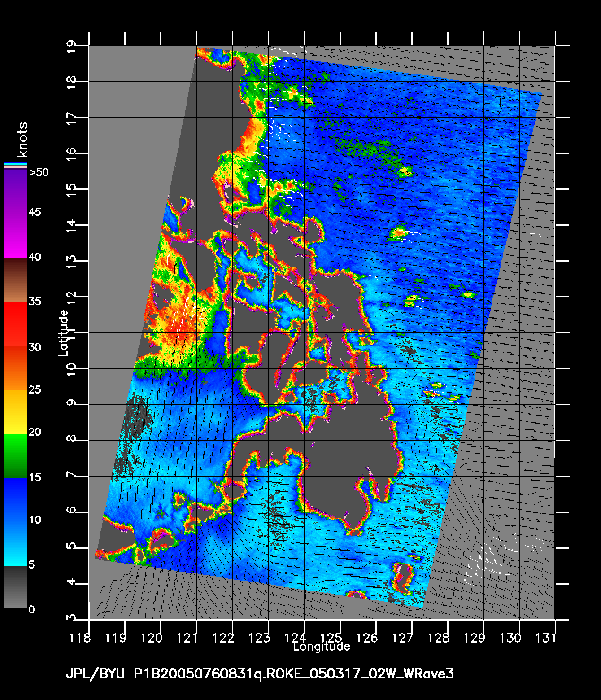Click the '0' label at colorbar bottom
This screenshot has width=601, height=700.
(x=31, y=609)
